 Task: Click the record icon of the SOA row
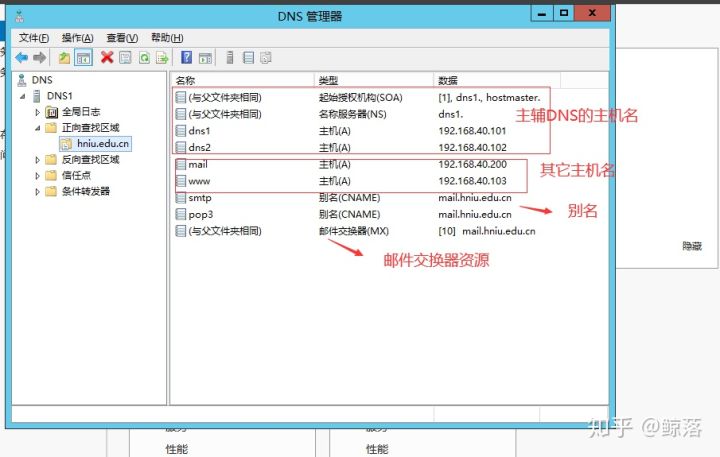pos(181,97)
